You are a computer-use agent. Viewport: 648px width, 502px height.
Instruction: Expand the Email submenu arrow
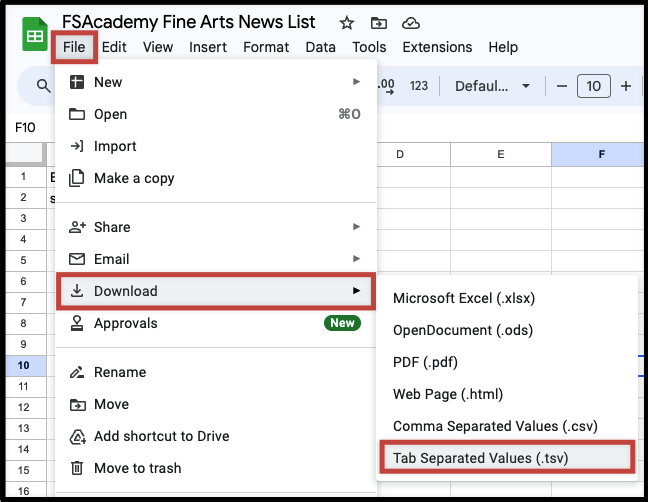click(x=356, y=259)
